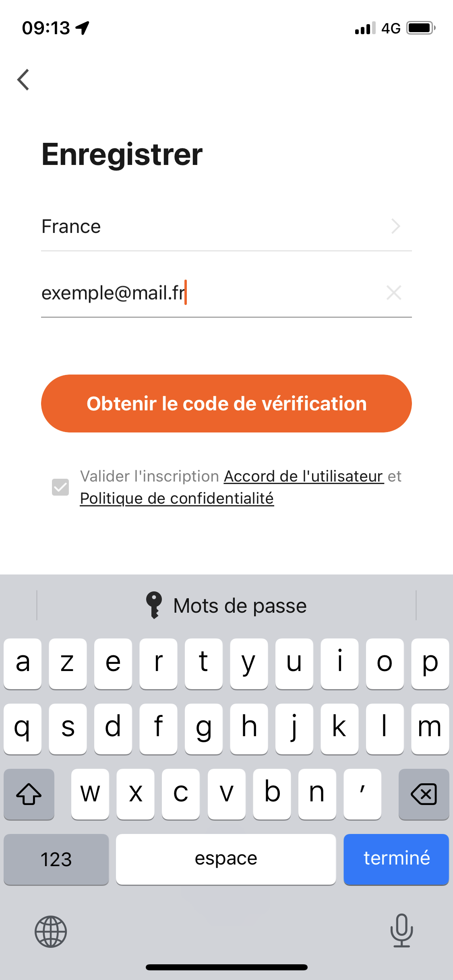This screenshot has height=980, width=453.
Task: Open Accord de l'utilisateur link
Action: pyautogui.click(x=304, y=476)
